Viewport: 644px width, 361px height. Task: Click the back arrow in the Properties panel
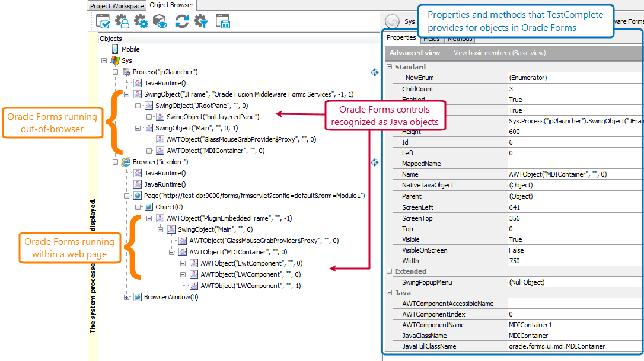click(391, 20)
